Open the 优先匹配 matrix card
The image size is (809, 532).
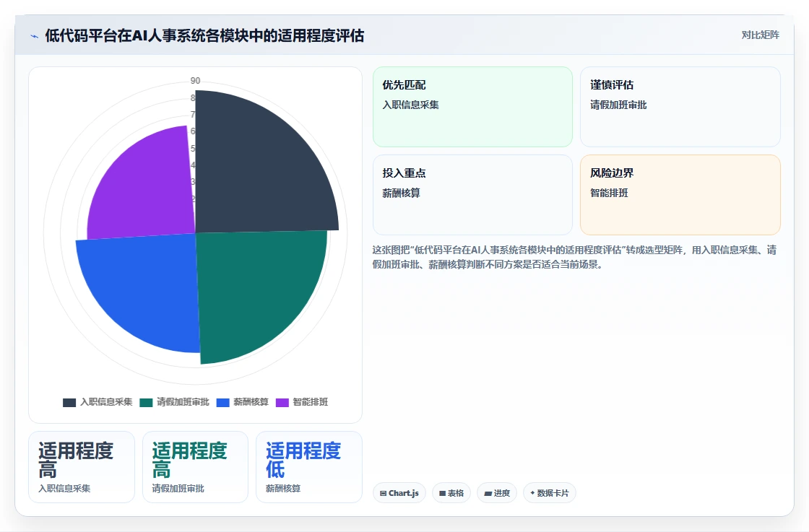coord(472,107)
